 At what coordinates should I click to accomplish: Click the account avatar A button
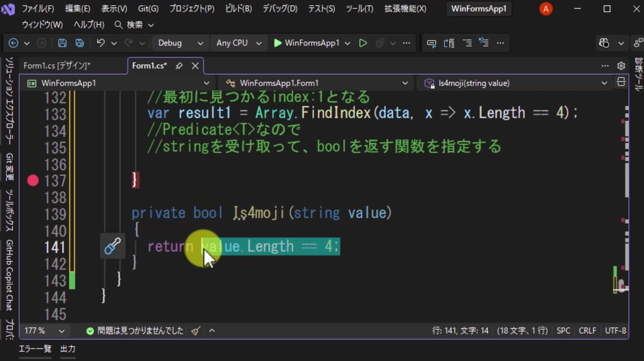click(546, 9)
